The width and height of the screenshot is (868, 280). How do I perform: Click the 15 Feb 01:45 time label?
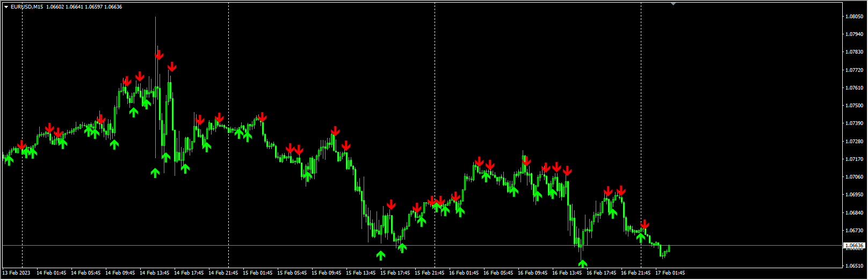258,273
